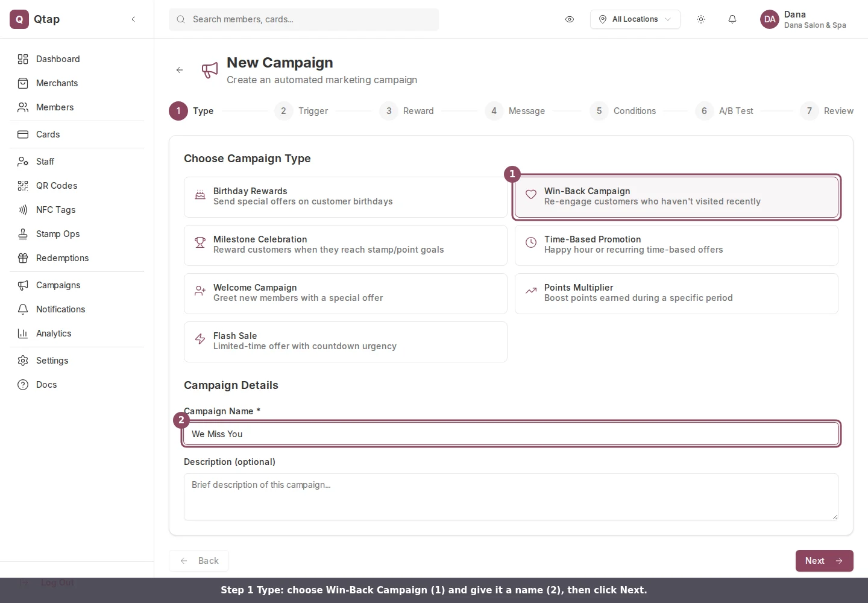Image resolution: width=868 pixels, height=603 pixels.
Task: Click the Milestone trophy icon
Action: point(200,242)
